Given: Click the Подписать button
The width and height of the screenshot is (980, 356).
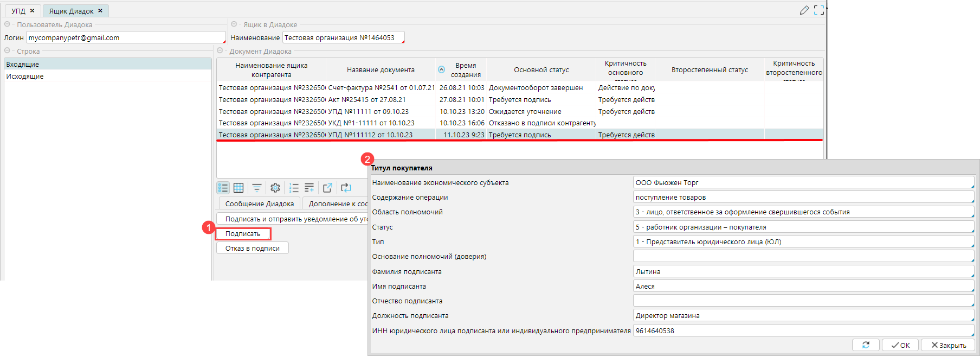Looking at the screenshot, I should coord(243,234).
